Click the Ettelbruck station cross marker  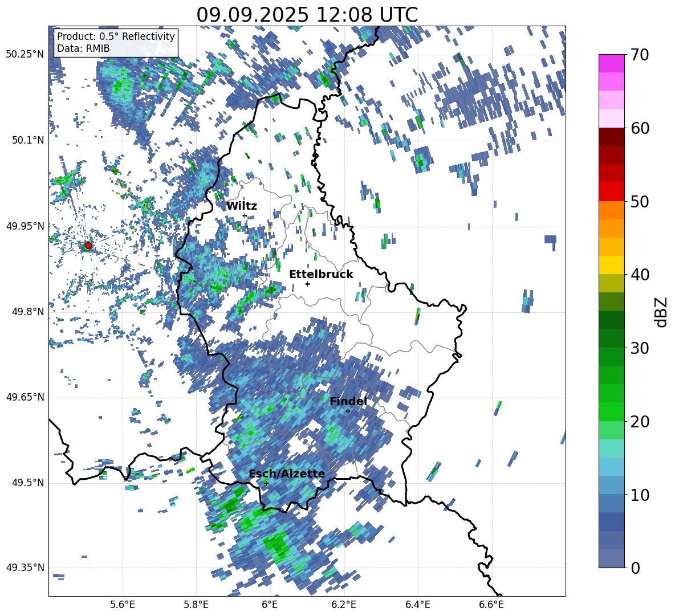pyautogui.click(x=307, y=284)
